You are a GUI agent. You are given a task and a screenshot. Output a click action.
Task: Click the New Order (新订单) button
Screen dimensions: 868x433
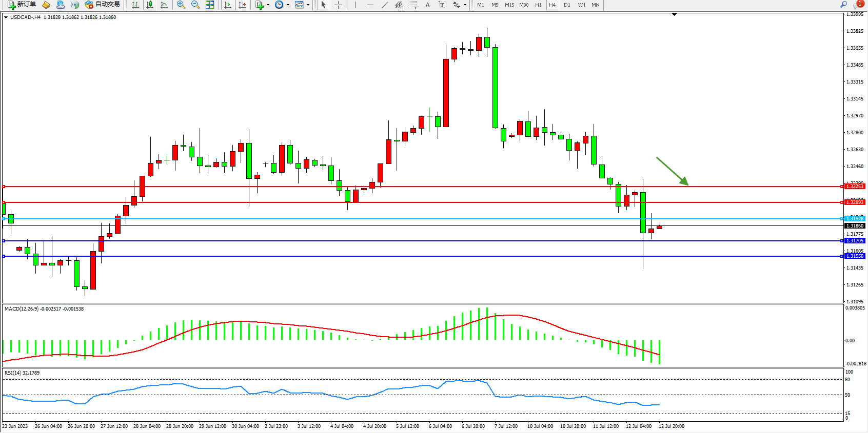coord(22,5)
